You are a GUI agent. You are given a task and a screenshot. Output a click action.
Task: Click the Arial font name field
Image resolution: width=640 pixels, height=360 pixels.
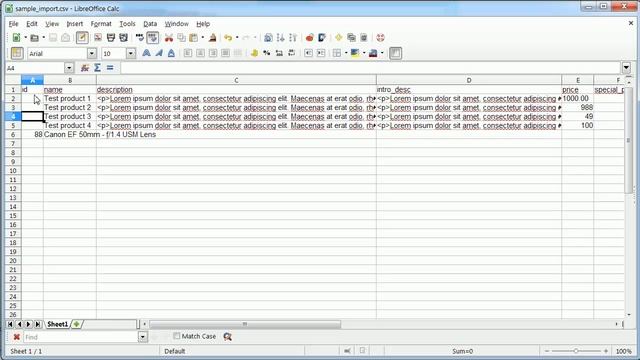tap(57, 53)
